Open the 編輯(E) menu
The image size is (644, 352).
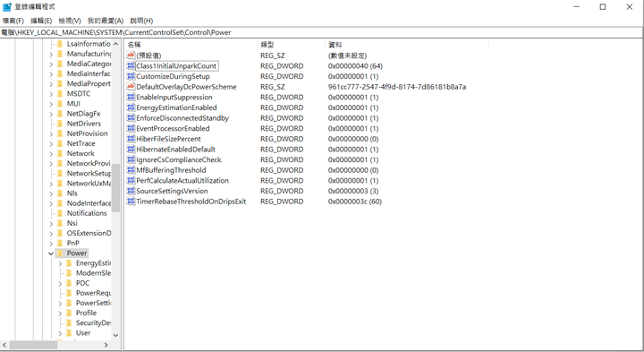coord(41,21)
